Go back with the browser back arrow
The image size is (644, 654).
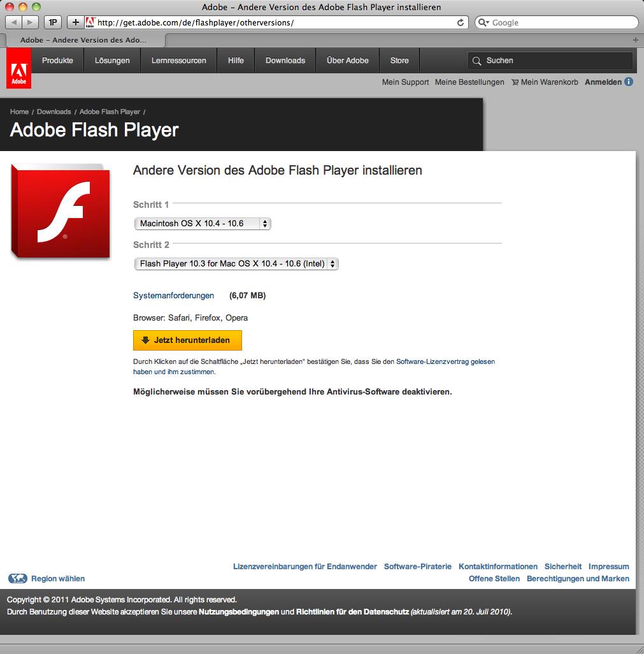(14, 22)
